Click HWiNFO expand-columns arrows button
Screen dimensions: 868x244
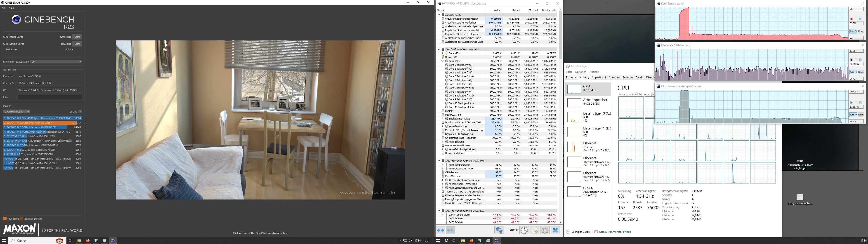click(440, 230)
